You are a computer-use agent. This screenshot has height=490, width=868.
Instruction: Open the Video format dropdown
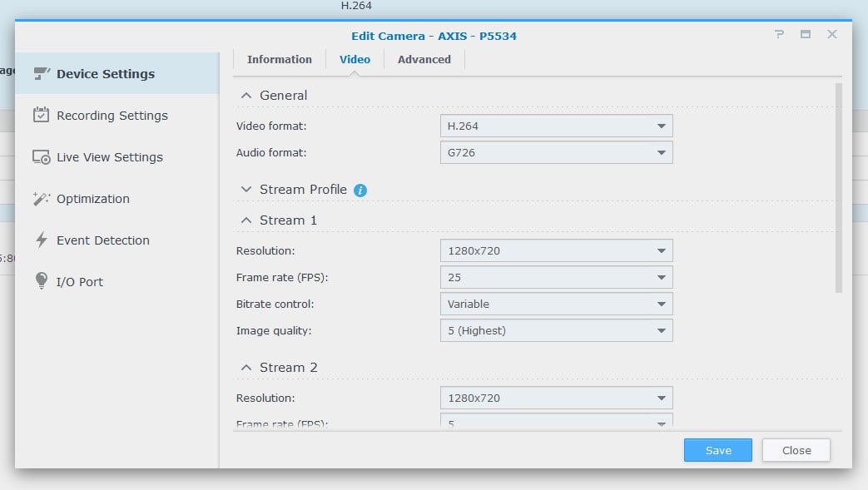557,126
